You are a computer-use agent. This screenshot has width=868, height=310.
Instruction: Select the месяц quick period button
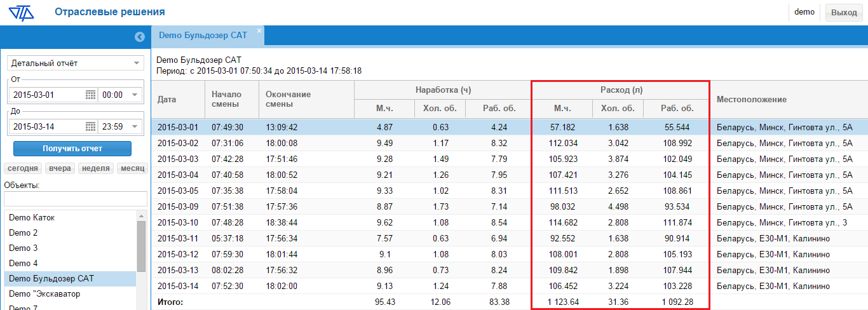point(132,168)
